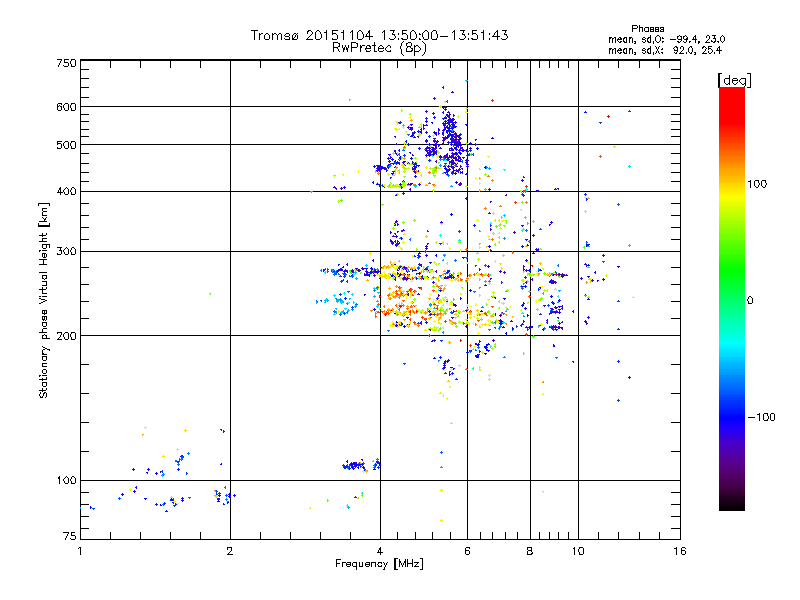
Task: Select the 'RwPretec (8p)' subtitle text
Action: click(x=379, y=48)
